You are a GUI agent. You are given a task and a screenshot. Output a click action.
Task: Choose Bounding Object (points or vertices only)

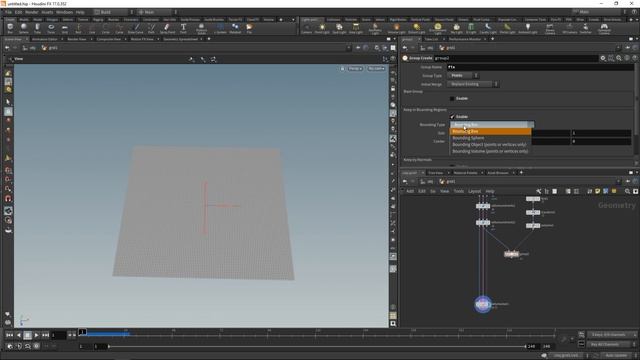490,144
